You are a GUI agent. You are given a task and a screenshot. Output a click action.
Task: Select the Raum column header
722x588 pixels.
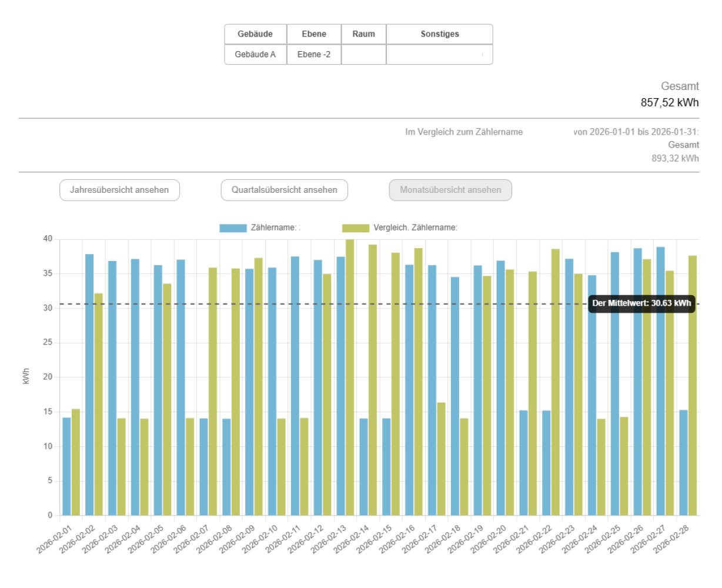point(363,34)
